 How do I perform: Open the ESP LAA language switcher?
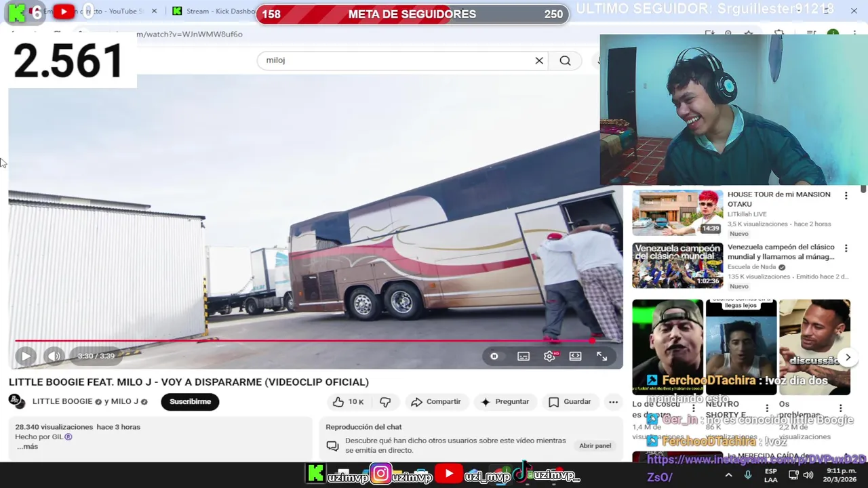(x=771, y=476)
